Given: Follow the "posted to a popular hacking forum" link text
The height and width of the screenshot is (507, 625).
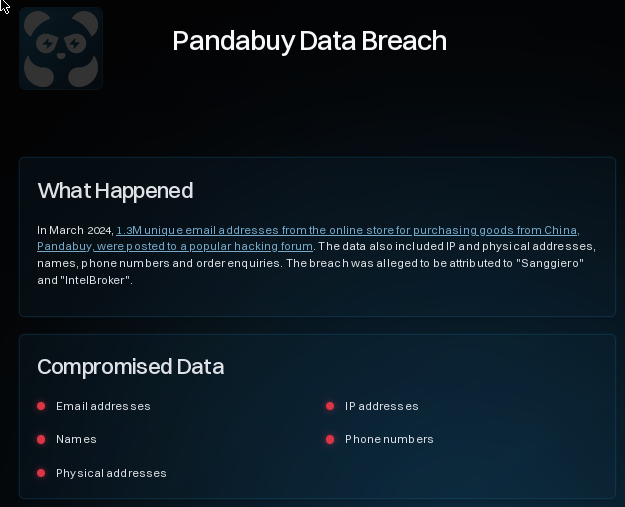Looking at the screenshot, I should click(x=220, y=246).
